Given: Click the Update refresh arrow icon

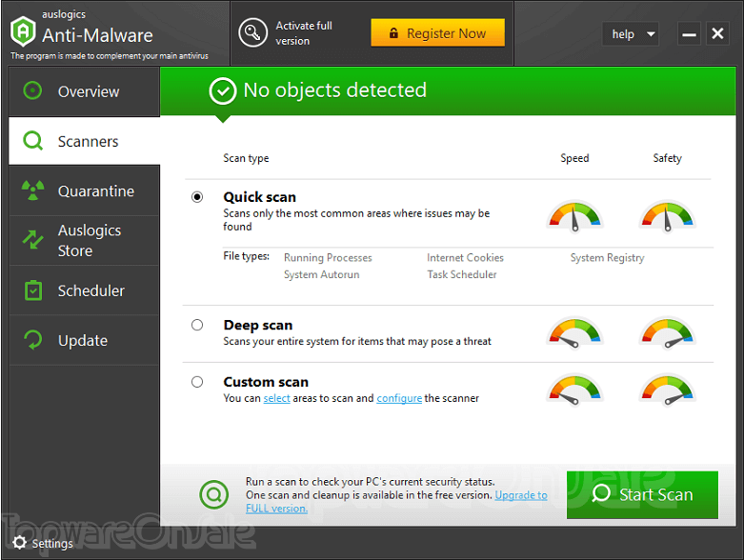Looking at the screenshot, I should pos(33,339).
